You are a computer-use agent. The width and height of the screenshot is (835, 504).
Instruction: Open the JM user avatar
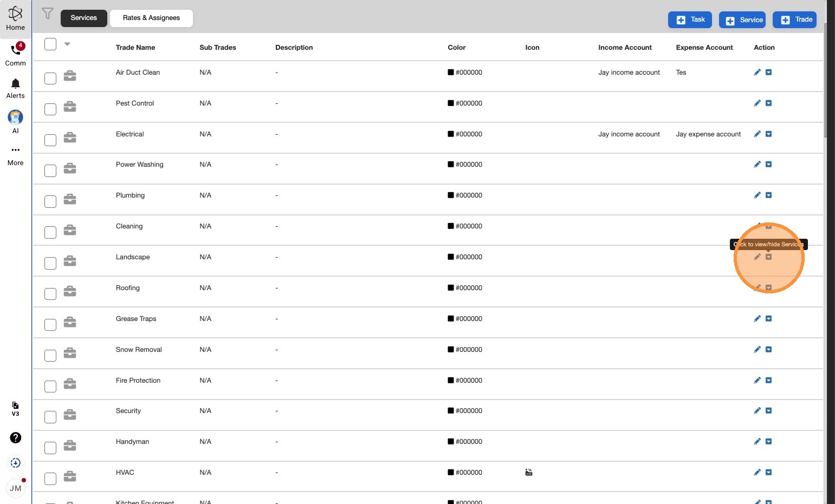click(16, 488)
